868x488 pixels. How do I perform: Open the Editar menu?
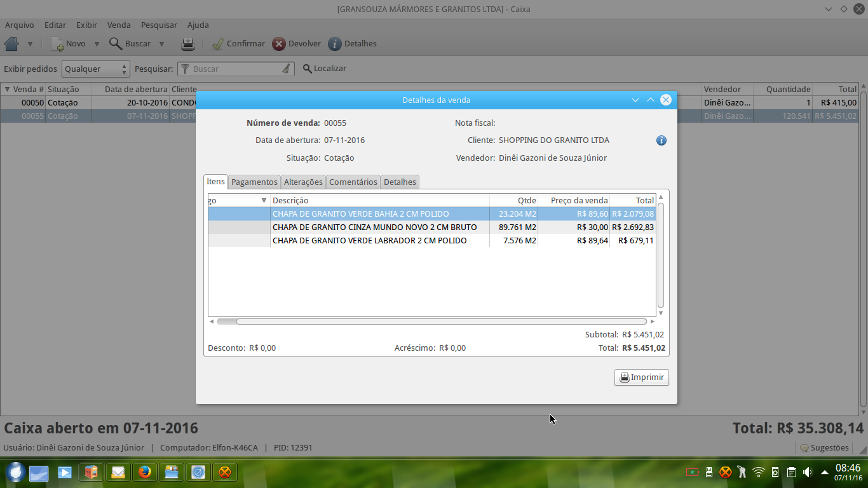click(x=55, y=25)
